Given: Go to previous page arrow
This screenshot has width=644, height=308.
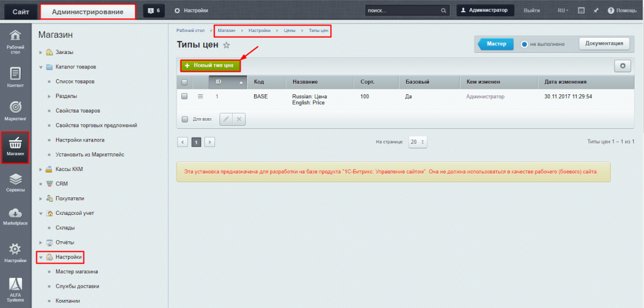Looking at the screenshot, I should tap(182, 142).
